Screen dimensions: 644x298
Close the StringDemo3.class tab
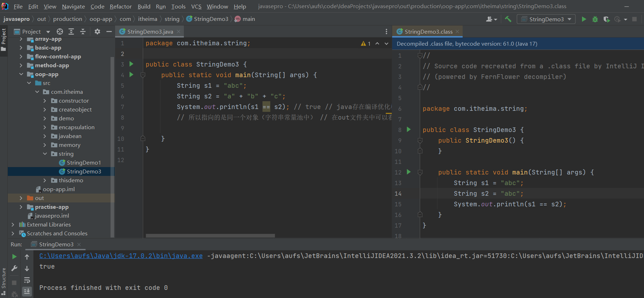(x=457, y=31)
